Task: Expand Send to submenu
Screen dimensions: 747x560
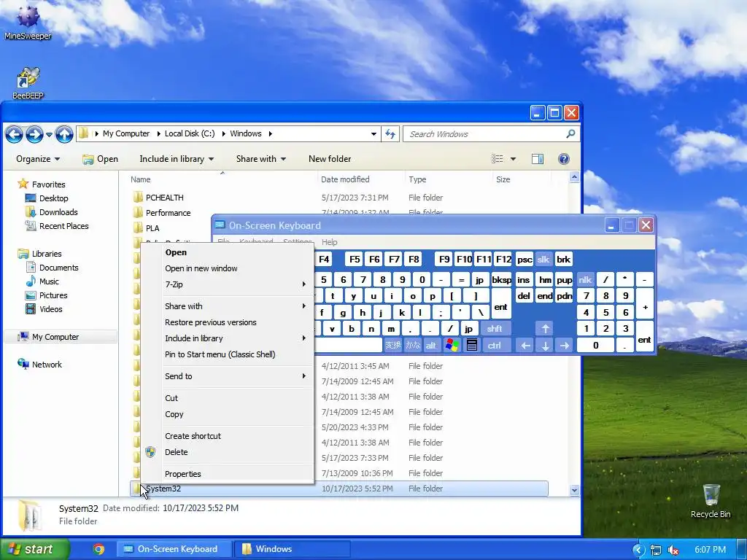Action: (228, 376)
